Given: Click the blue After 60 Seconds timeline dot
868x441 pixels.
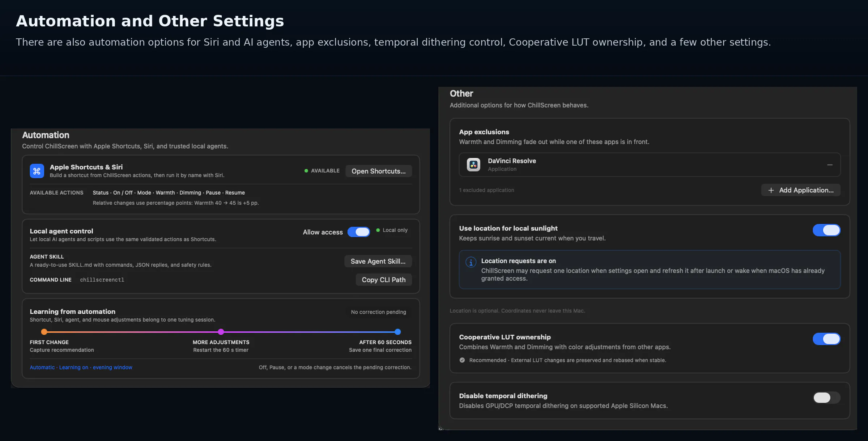Looking at the screenshot, I should 398,332.
